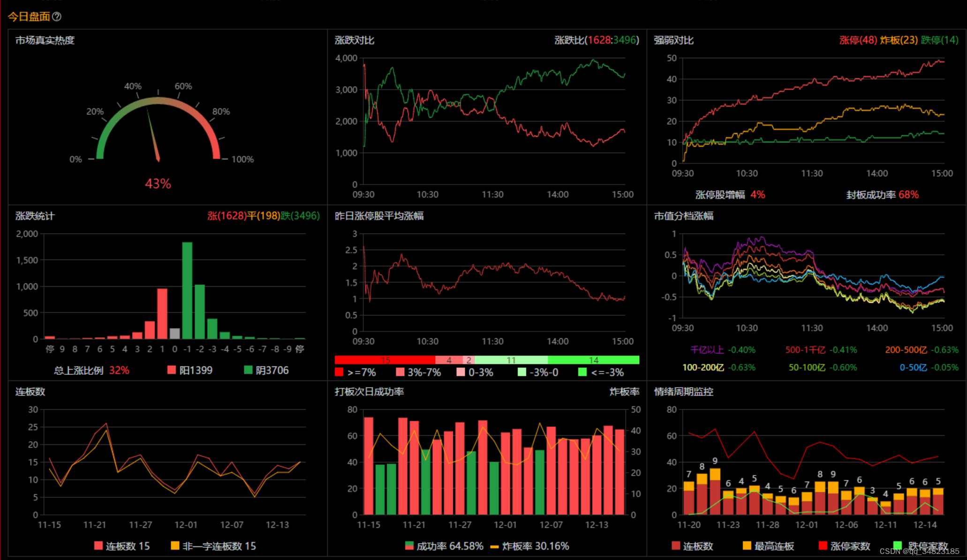The width and height of the screenshot is (967, 560).
Task: Click the help icon beside 今日盘面
Action: 57,17
